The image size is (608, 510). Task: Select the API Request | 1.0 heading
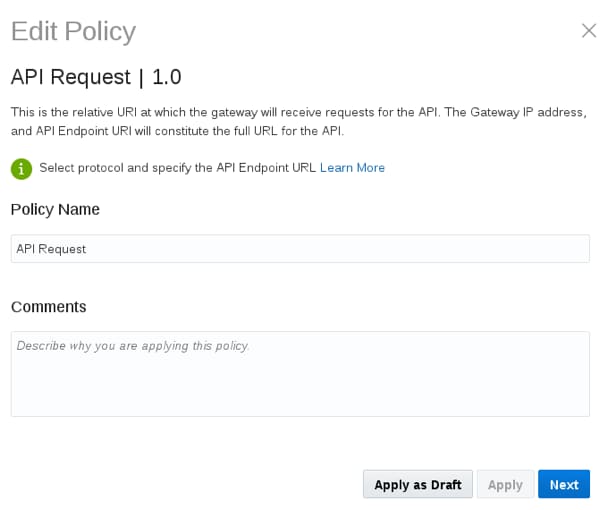95,77
